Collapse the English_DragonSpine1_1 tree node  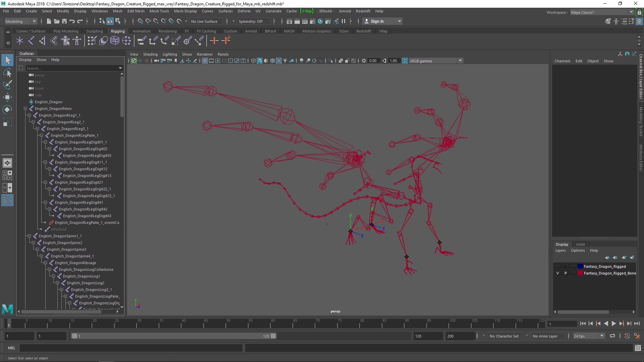point(29,236)
